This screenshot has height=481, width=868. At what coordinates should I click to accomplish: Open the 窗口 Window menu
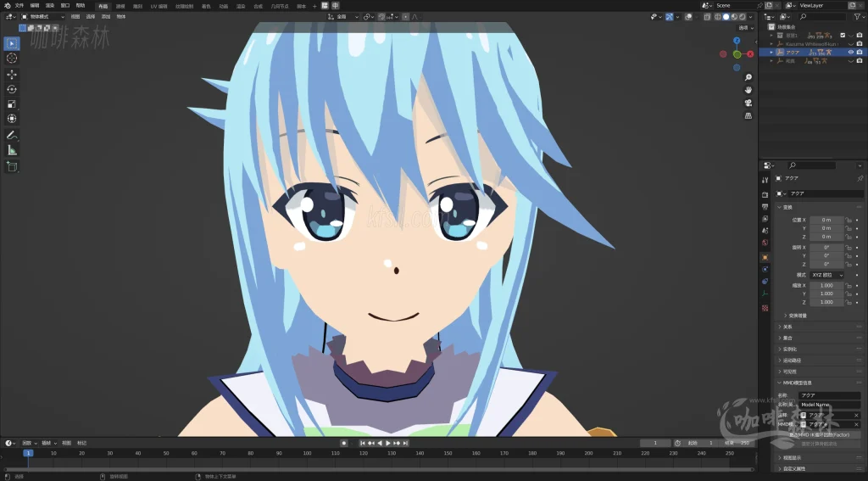pyautogui.click(x=64, y=6)
